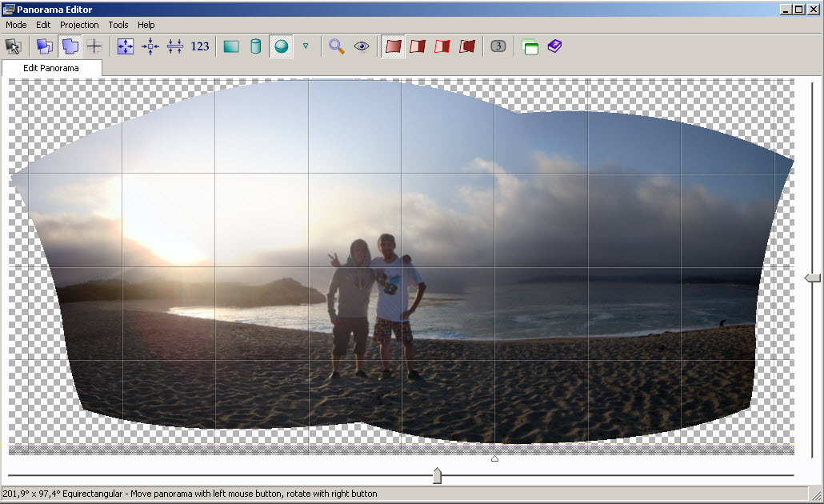The width and height of the screenshot is (824, 504).
Task: Open the purple help book icon
Action: pyautogui.click(x=554, y=46)
